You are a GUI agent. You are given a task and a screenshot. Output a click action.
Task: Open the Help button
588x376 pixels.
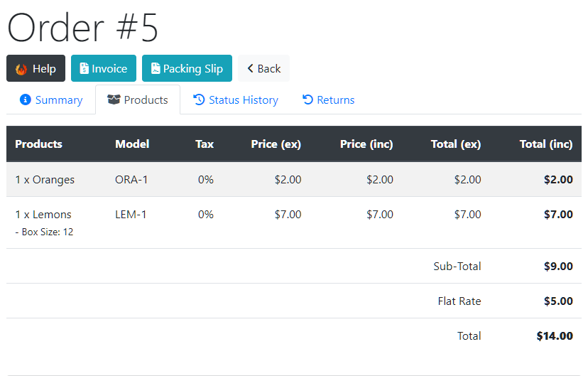pos(36,68)
